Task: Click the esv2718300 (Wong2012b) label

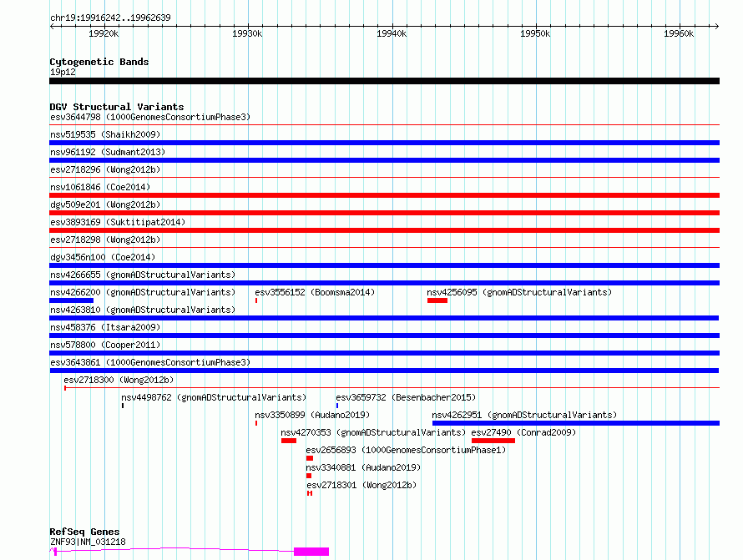Action: click(119, 380)
